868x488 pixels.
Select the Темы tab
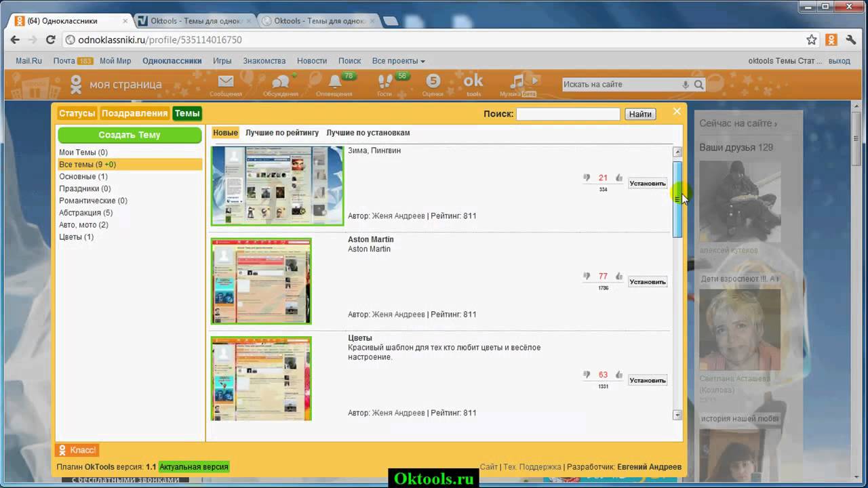187,113
